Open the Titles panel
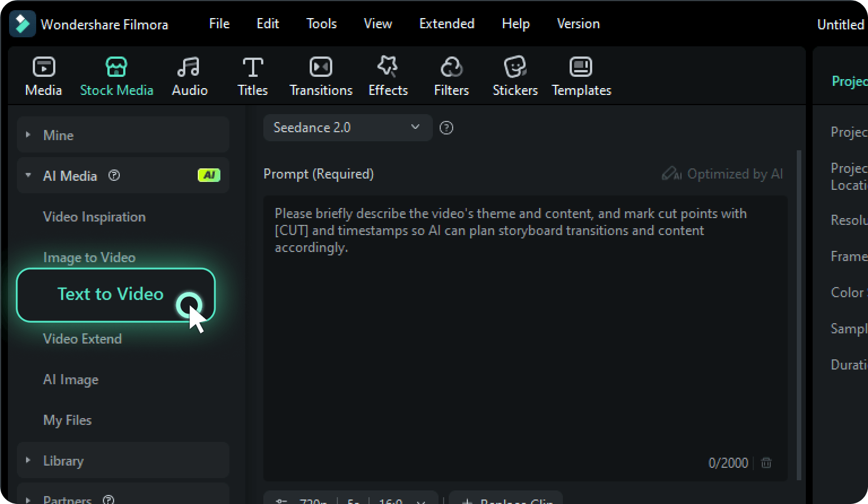The width and height of the screenshot is (868, 504). coord(252,75)
